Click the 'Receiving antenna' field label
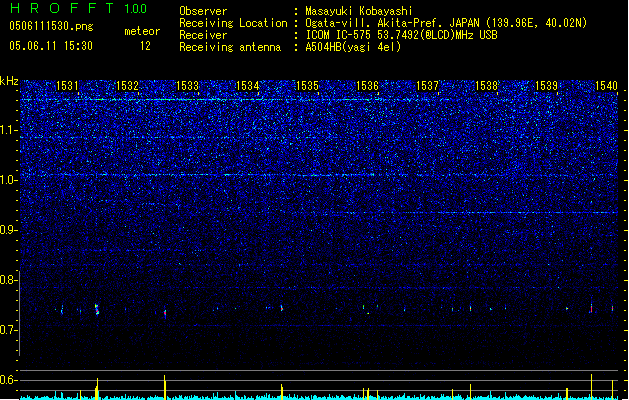This screenshot has height=400, width=629. [230, 47]
